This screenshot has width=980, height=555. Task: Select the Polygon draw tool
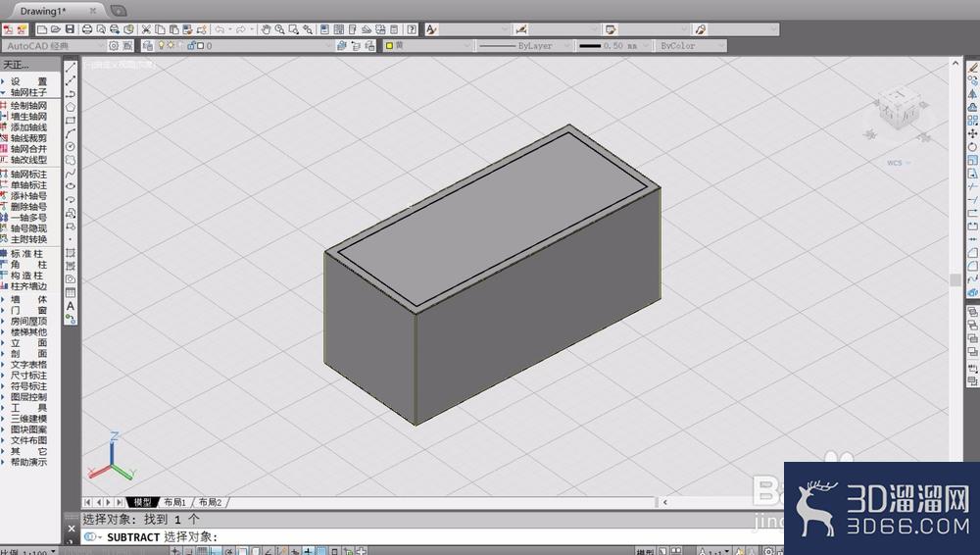(71, 107)
